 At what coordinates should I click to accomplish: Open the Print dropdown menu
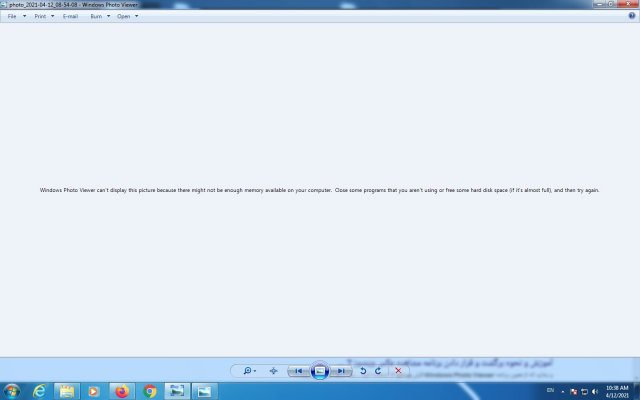(44, 16)
